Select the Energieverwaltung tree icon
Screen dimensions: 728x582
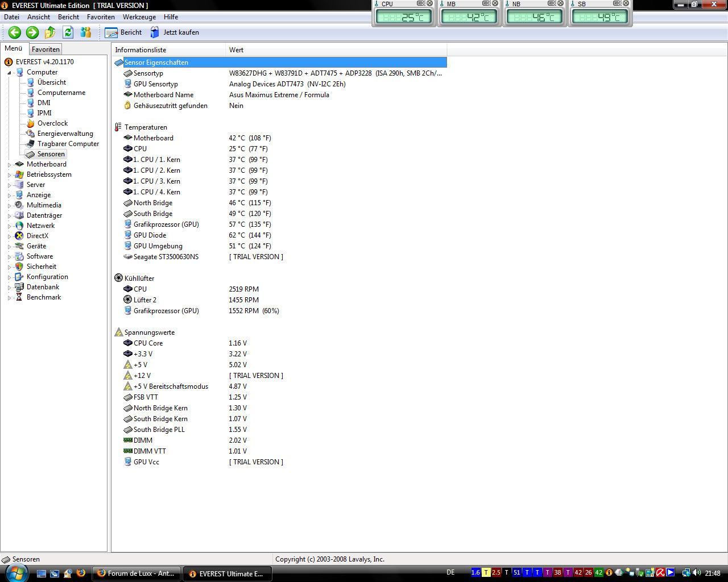coord(31,134)
